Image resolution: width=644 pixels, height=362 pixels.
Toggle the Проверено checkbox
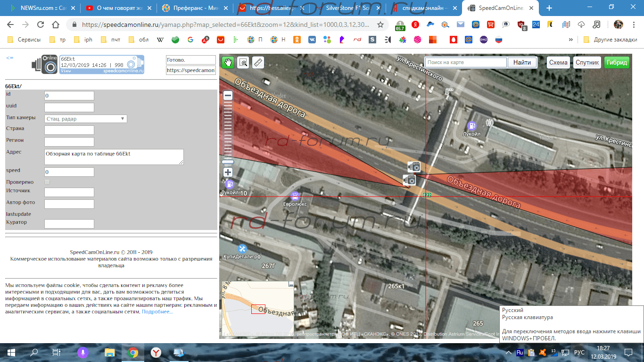pyautogui.click(x=47, y=182)
